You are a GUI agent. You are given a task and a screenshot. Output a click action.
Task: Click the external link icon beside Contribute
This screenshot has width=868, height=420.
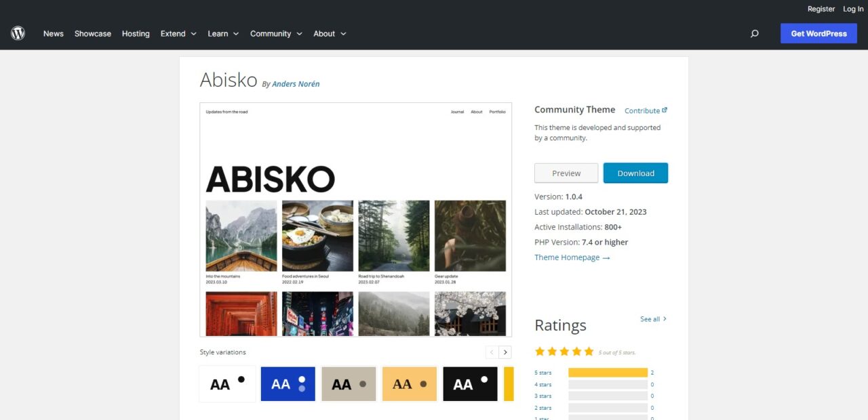pyautogui.click(x=665, y=110)
